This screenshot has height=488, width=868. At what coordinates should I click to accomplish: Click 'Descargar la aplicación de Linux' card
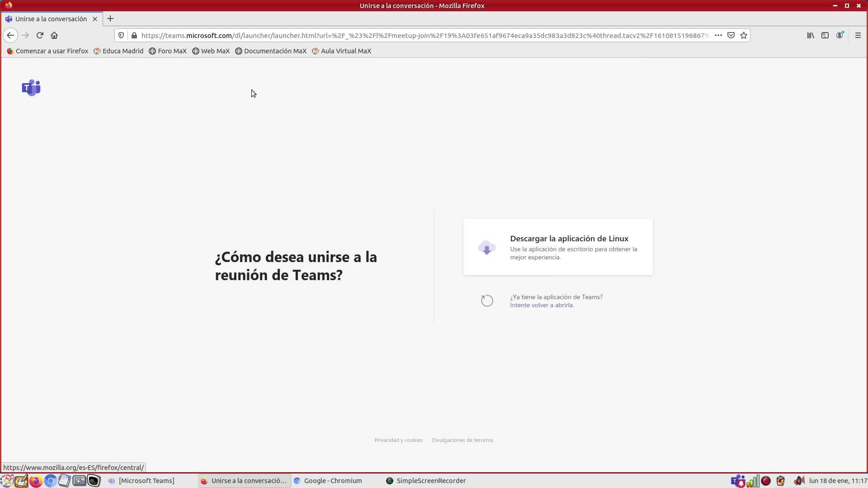(558, 247)
